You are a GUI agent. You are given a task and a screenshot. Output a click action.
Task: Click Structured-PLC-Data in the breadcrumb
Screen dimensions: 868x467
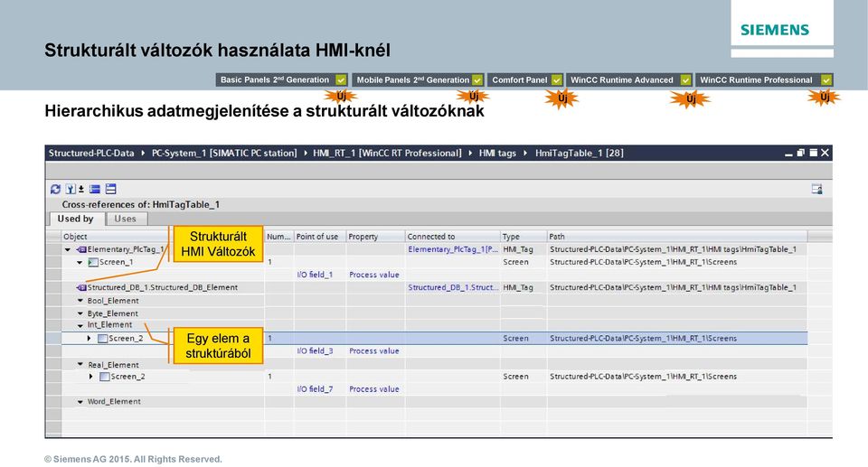click(x=91, y=154)
